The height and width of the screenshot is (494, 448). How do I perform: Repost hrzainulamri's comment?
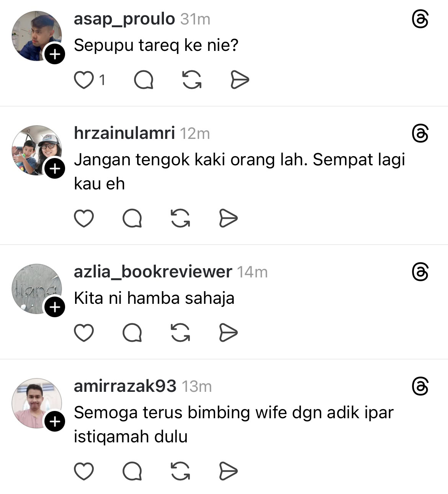180,218
